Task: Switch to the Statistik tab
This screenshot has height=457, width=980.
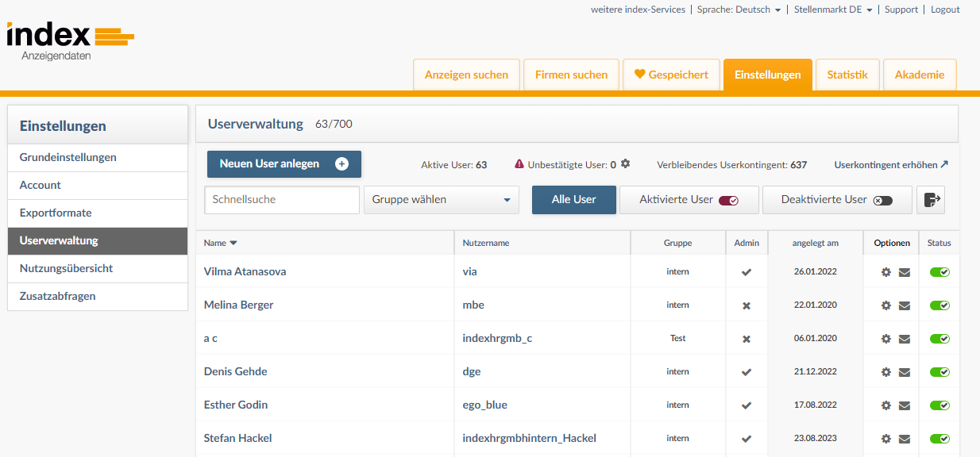Action: pyautogui.click(x=847, y=74)
